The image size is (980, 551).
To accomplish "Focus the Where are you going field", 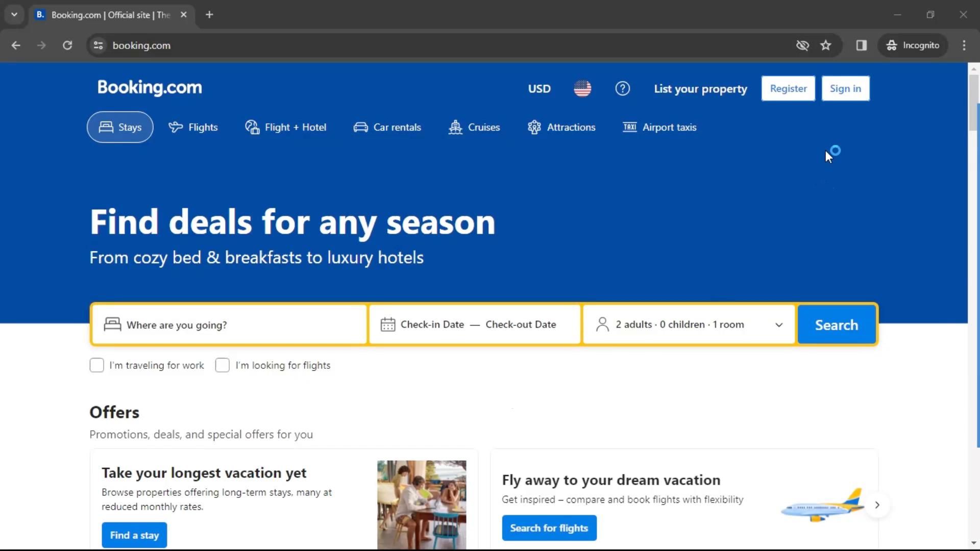I will click(x=230, y=324).
